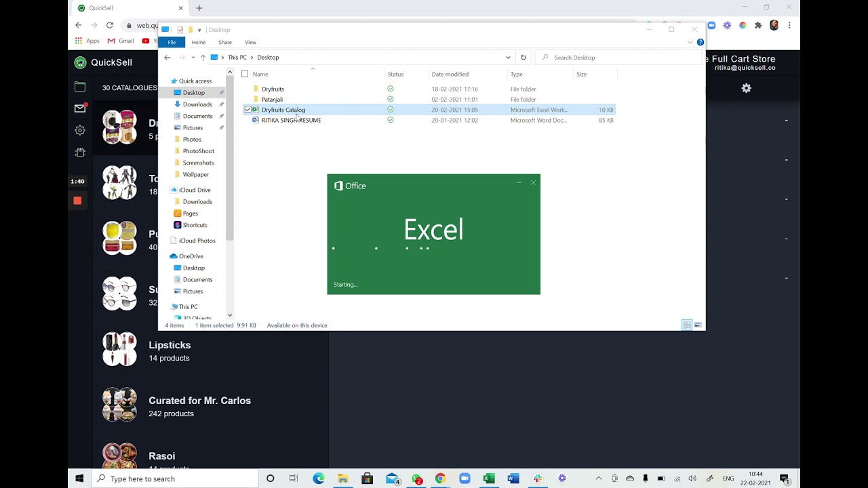The width and height of the screenshot is (868, 488).
Task: Toggle the select-all checkbox in the Name header
Action: click(245, 74)
